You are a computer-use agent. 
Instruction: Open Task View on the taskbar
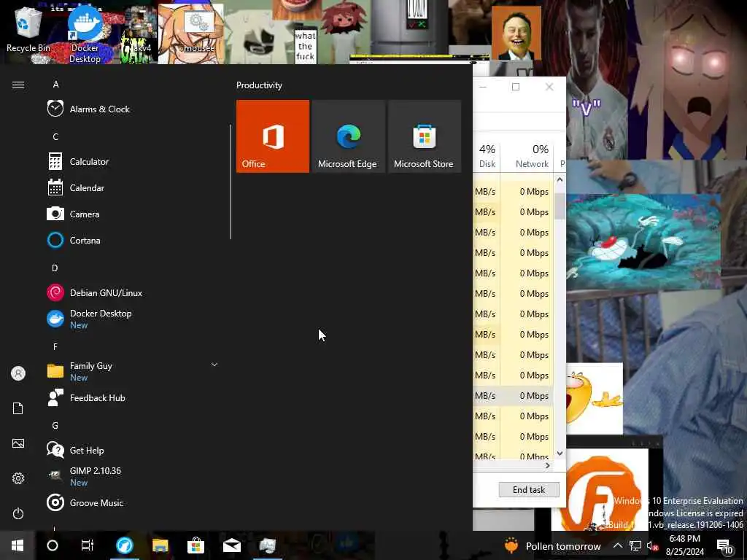click(88, 545)
